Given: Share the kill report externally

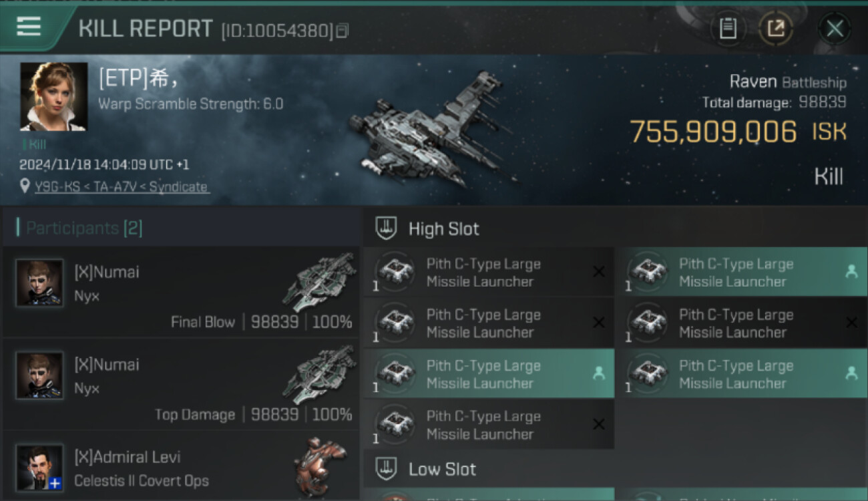Looking at the screenshot, I should click(x=775, y=29).
